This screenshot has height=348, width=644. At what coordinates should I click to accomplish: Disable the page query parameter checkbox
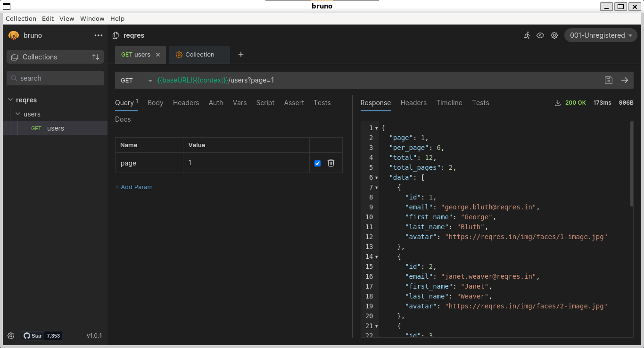coord(317,163)
